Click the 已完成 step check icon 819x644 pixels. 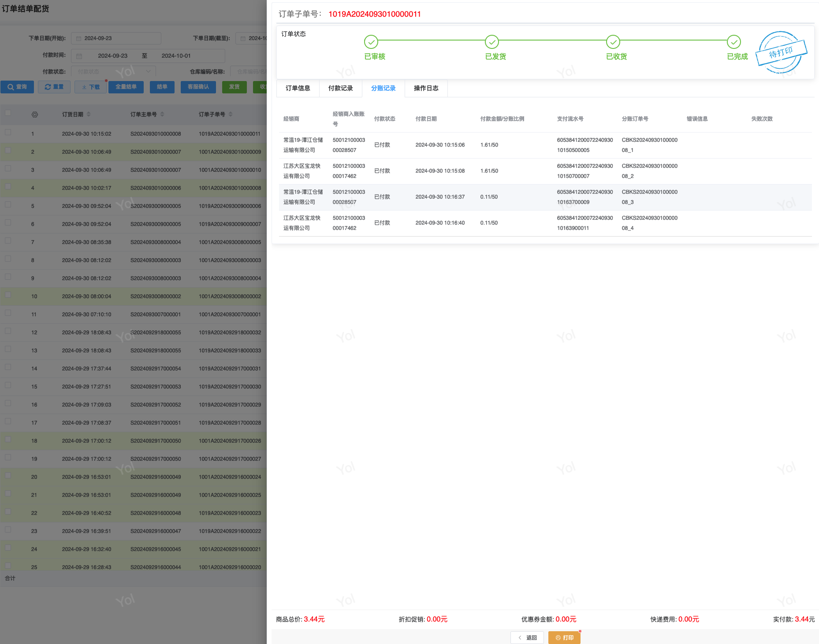pos(733,42)
